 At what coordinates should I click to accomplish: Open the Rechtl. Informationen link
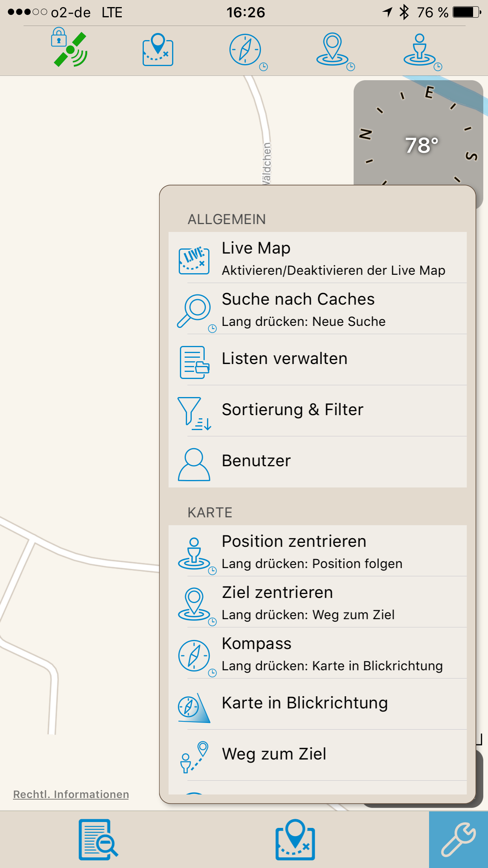pos(71,794)
